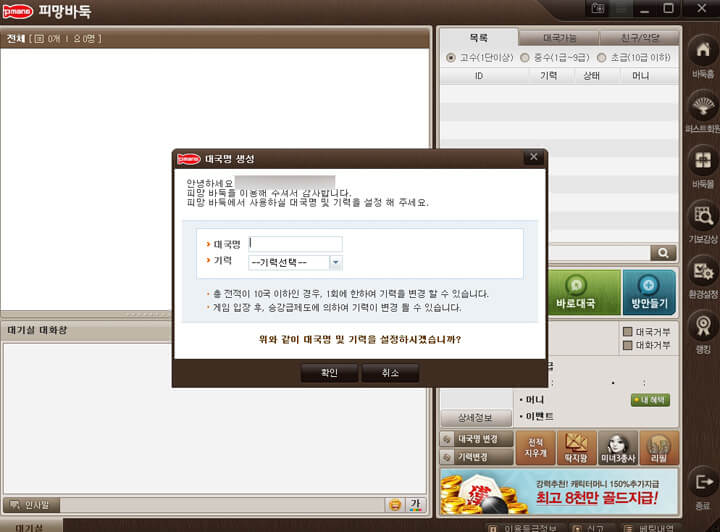Switch to the 친구/악당 tab
This screenshot has width=720, height=532.
coord(640,38)
